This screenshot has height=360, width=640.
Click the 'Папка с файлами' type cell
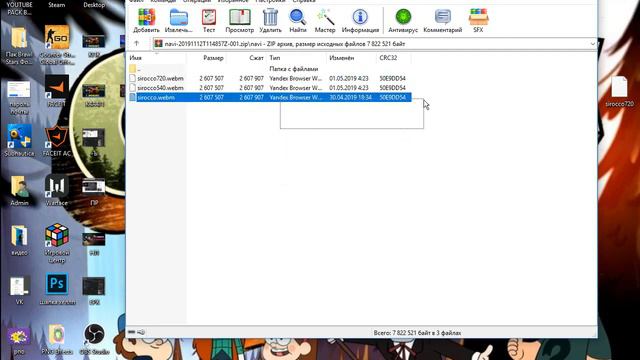[x=293, y=69]
